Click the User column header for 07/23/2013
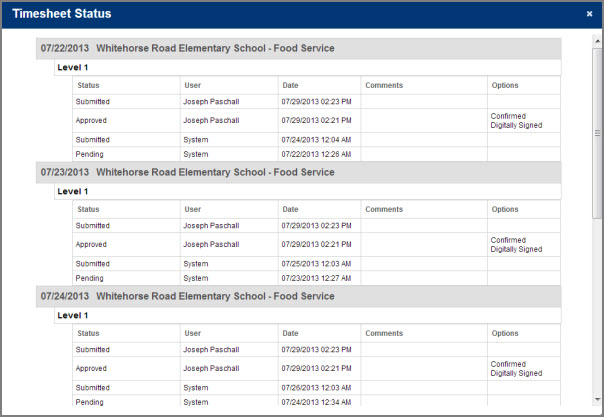This screenshot has height=417, width=604. [x=193, y=209]
